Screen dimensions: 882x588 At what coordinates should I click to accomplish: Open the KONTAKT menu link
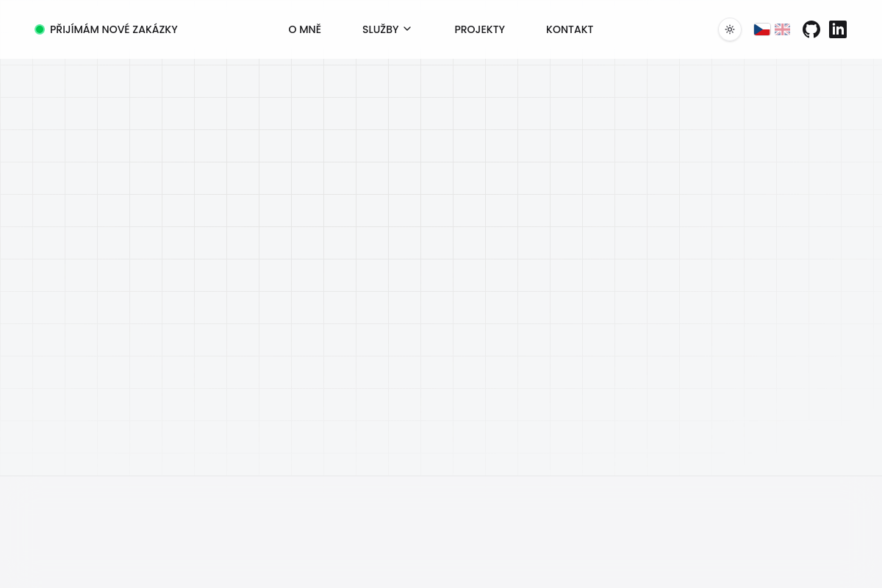tap(570, 29)
